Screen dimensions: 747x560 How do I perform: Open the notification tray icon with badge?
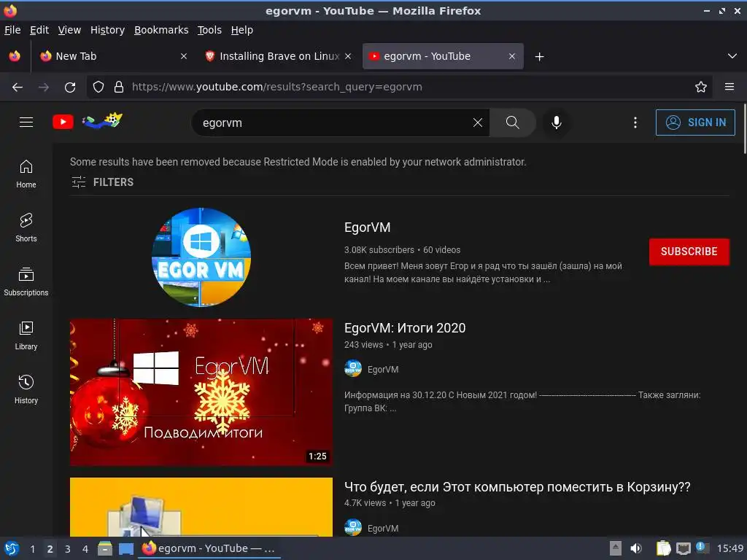click(703, 548)
